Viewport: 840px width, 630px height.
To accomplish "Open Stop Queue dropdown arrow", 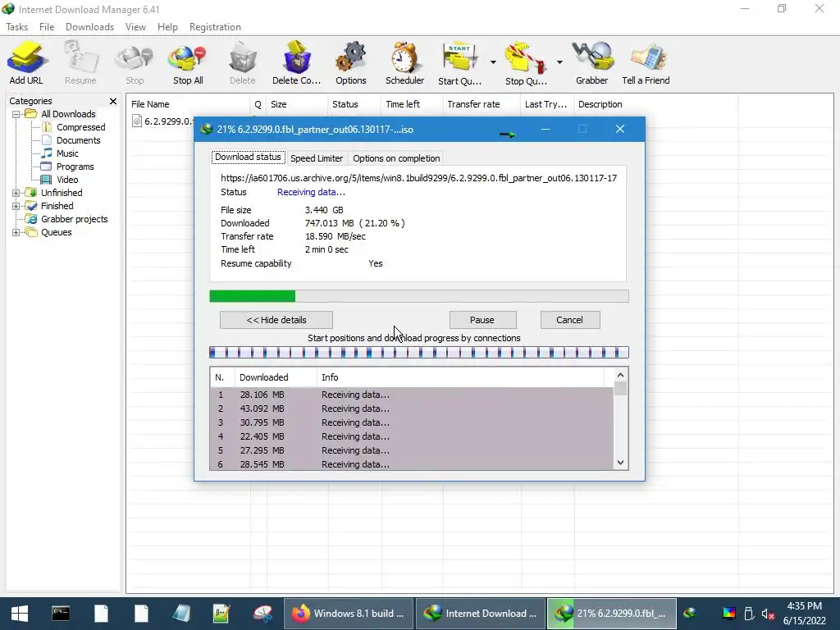I will (559, 62).
